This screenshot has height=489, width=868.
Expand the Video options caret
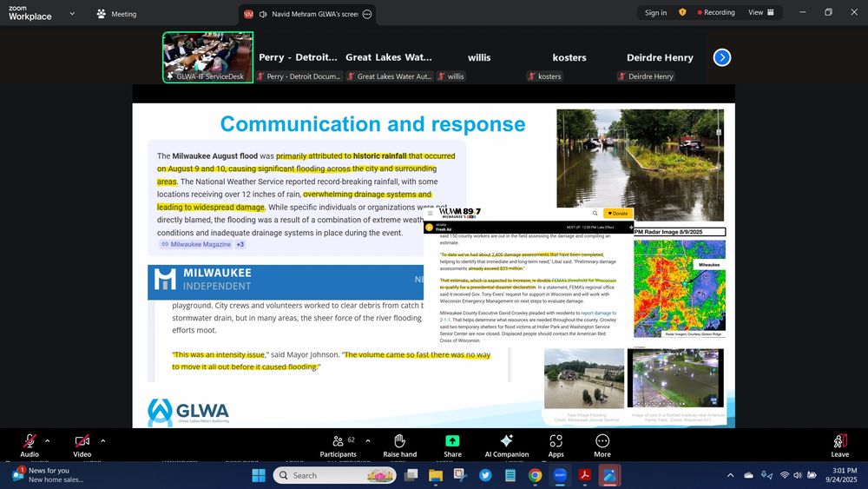[102, 441]
